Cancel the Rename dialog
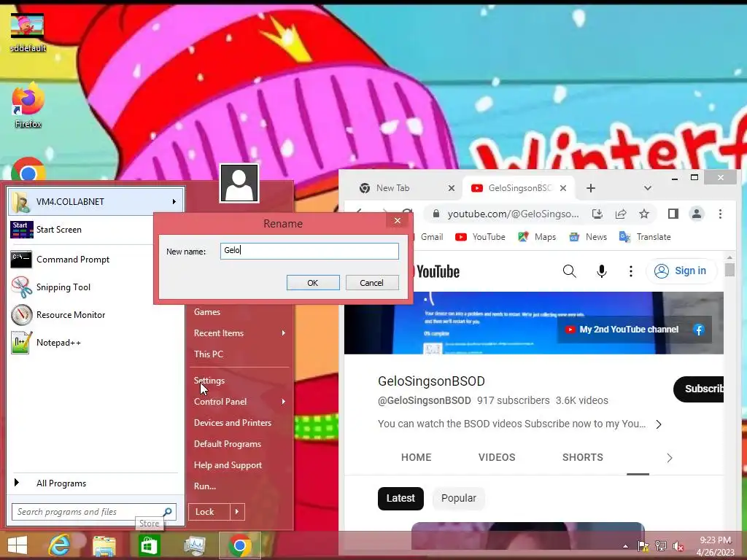Image resolution: width=747 pixels, height=560 pixels. pos(371,283)
